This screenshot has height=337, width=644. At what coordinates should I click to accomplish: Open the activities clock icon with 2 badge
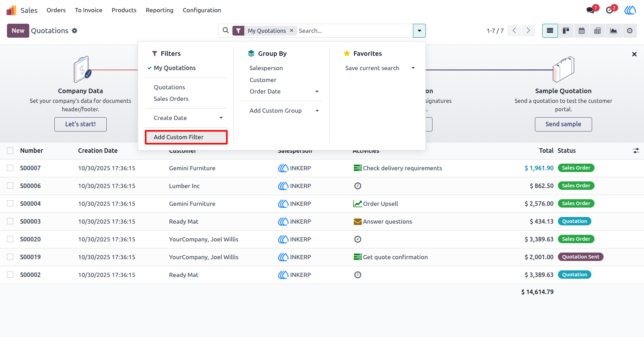click(x=609, y=10)
